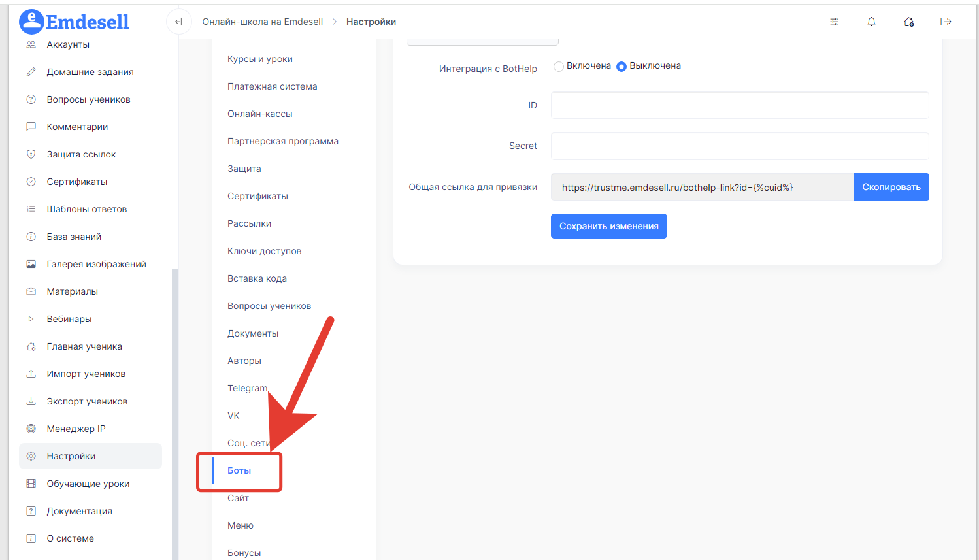Click the home settings icon in header
Image resolution: width=979 pixels, height=560 pixels.
(x=908, y=22)
